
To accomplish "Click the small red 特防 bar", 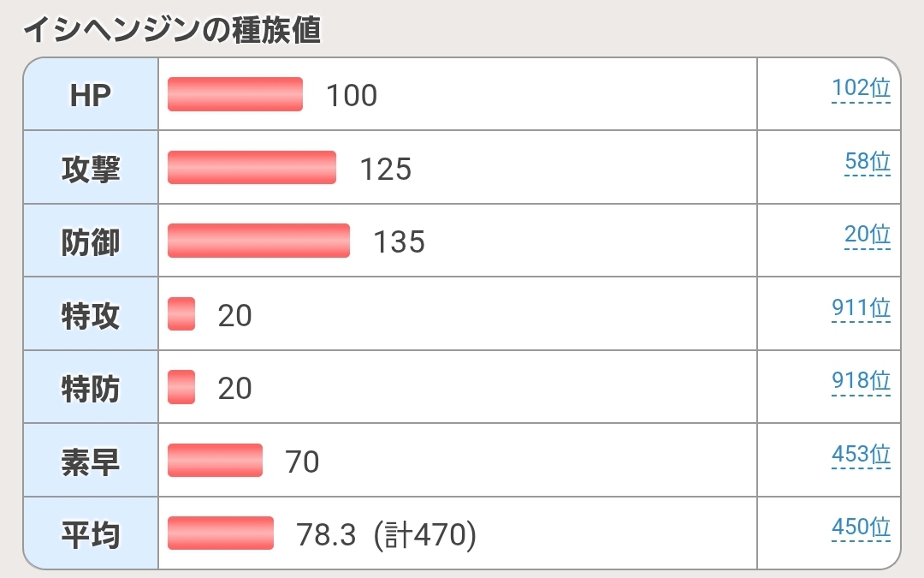I will pos(181,387).
